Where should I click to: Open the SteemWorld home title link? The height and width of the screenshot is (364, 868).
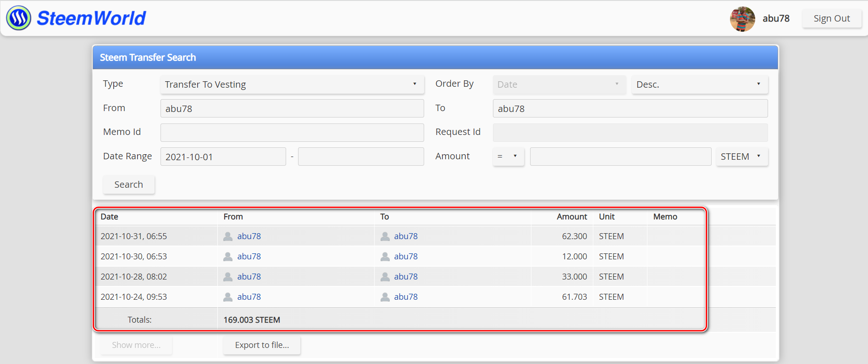point(91,18)
